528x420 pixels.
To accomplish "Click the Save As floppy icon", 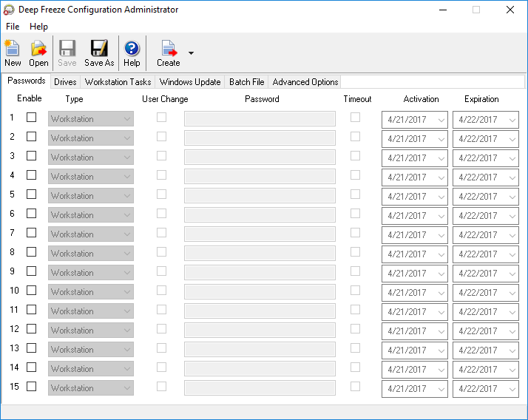I will point(99,48).
